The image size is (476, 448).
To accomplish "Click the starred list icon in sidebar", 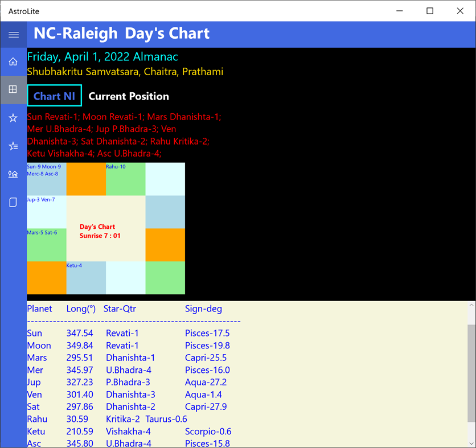I will (13, 146).
